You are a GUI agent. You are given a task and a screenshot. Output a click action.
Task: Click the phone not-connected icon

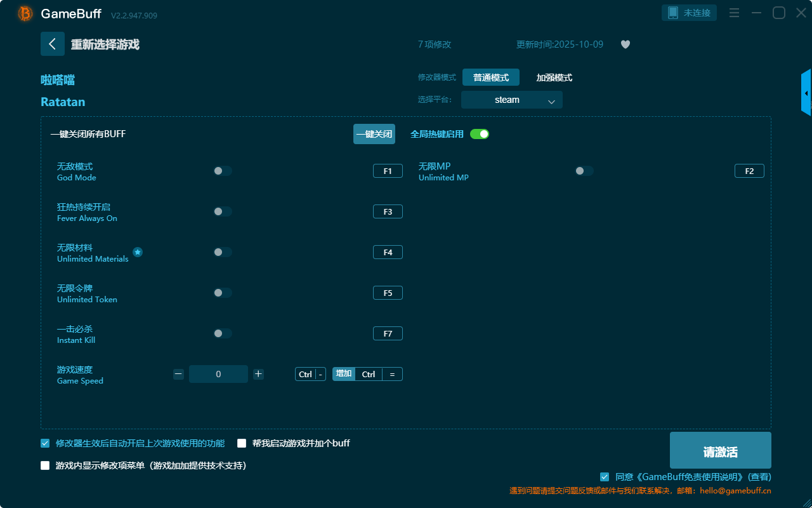click(x=673, y=13)
